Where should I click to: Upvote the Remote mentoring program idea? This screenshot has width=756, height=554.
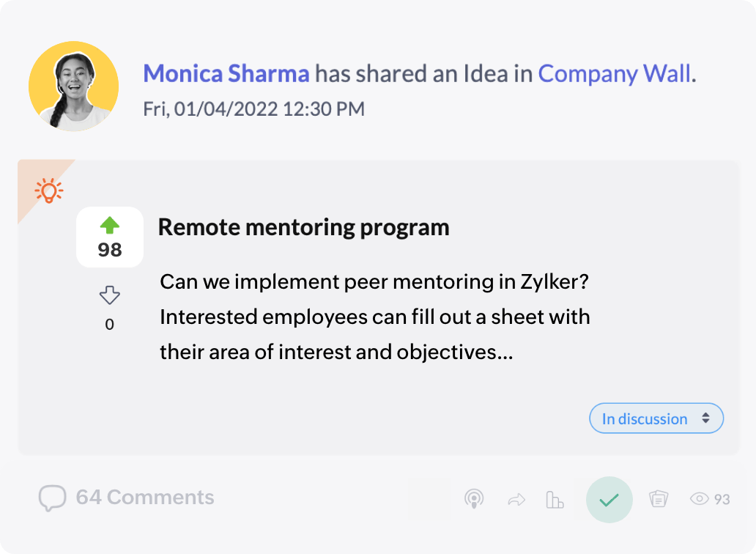tap(109, 226)
